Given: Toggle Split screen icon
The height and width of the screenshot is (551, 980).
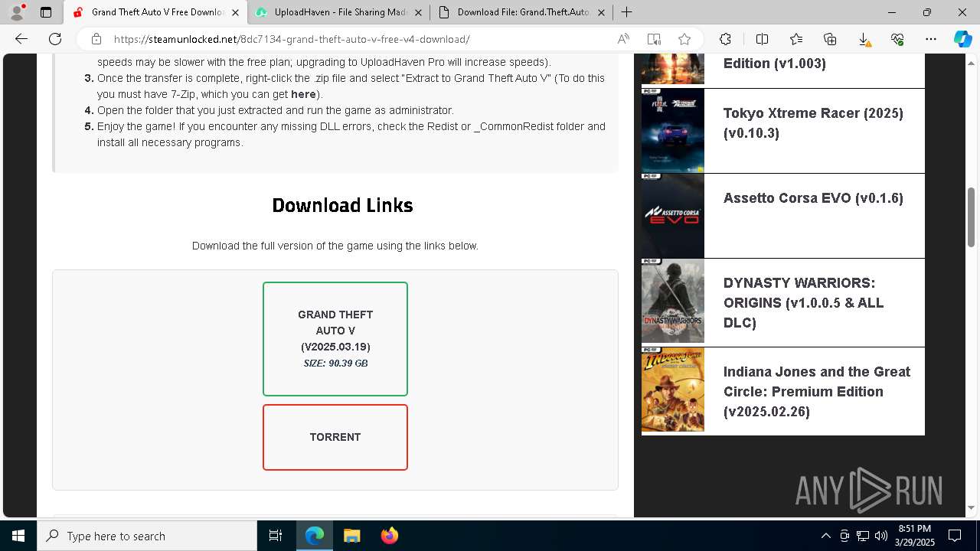Looking at the screenshot, I should [x=762, y=39].
